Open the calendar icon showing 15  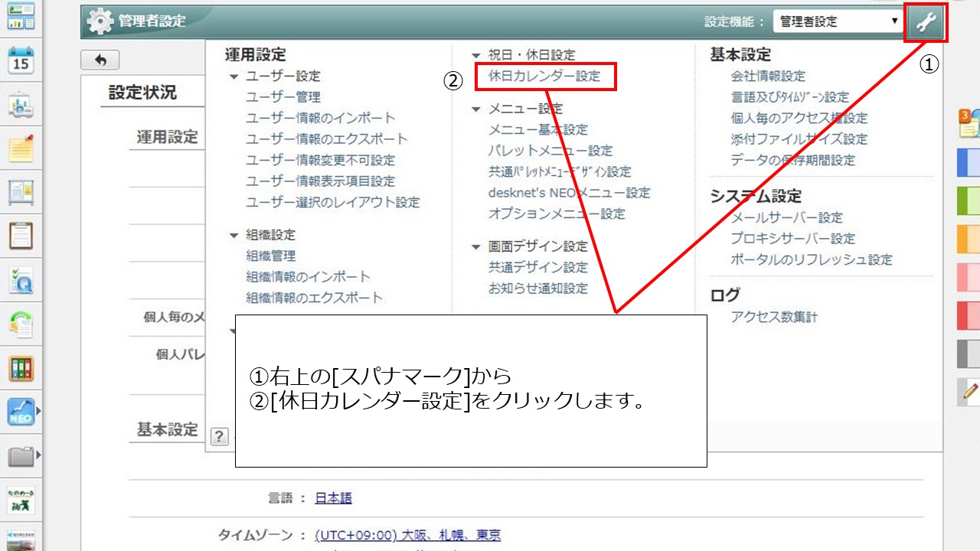pos(21,60)
